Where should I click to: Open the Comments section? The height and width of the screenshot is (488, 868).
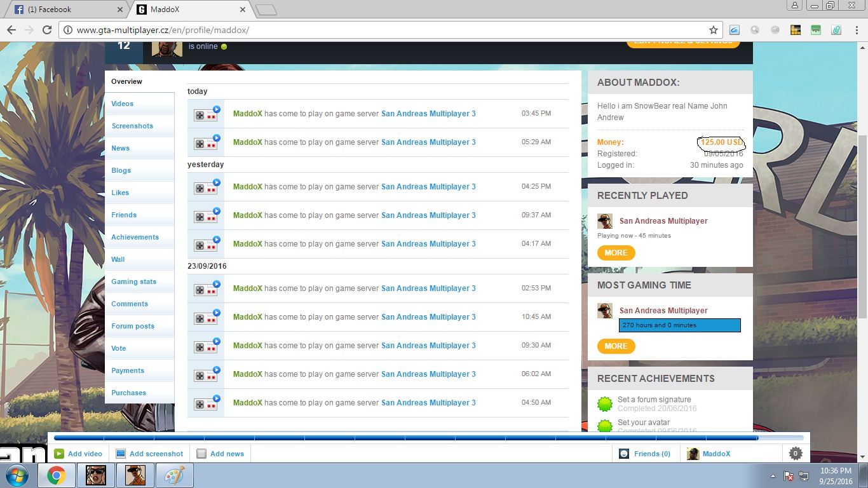[x=139, y=304]
